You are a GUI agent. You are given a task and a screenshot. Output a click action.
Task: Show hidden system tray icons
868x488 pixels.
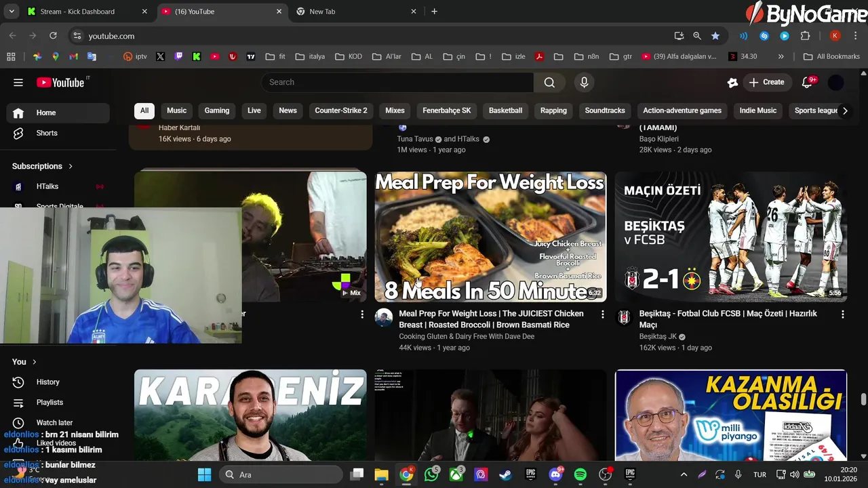point(684,474)
